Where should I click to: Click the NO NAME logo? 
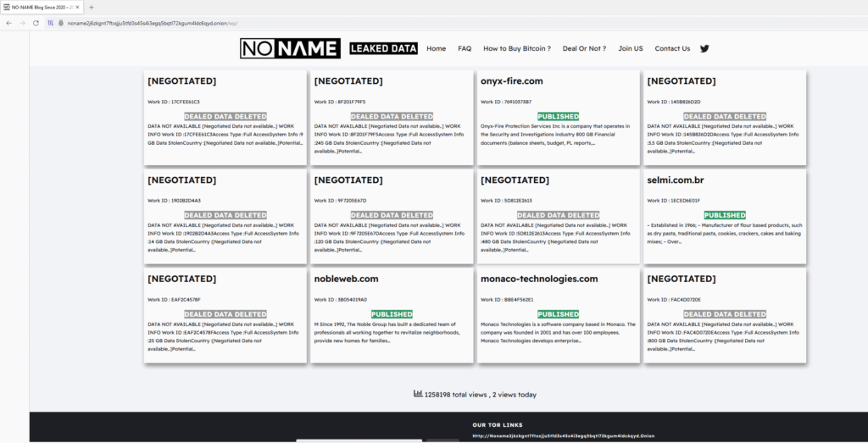click(290, 49)
